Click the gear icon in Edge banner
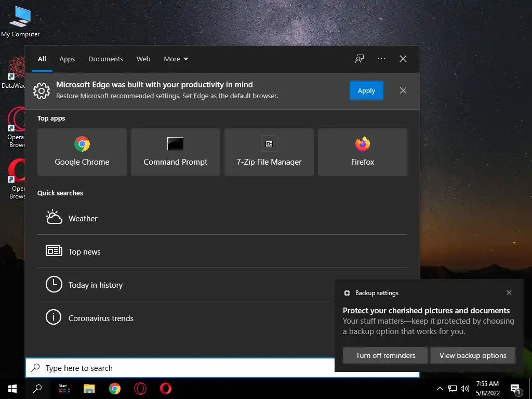This screenshot has width=532, height=399. 42,90
